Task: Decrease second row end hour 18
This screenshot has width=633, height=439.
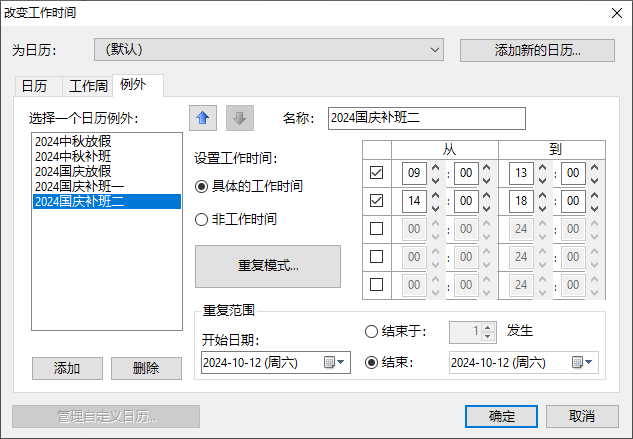Action: tap(541, 206)
